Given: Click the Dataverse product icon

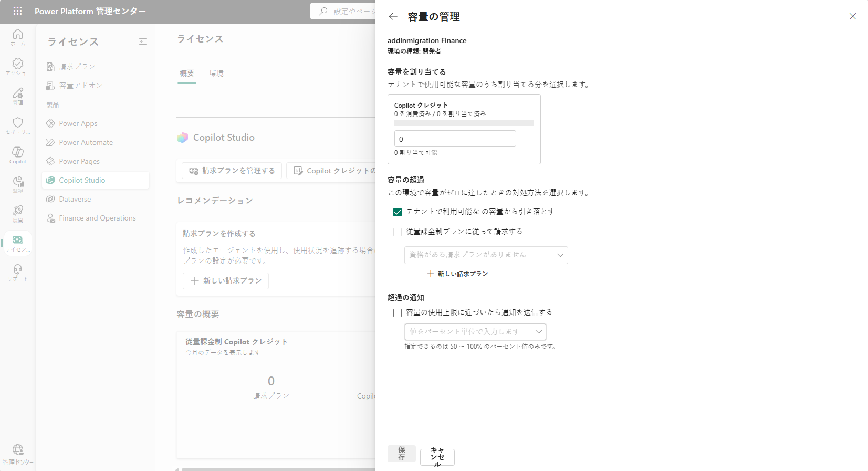Looking at the screenshot, I should tap(50, 199).
